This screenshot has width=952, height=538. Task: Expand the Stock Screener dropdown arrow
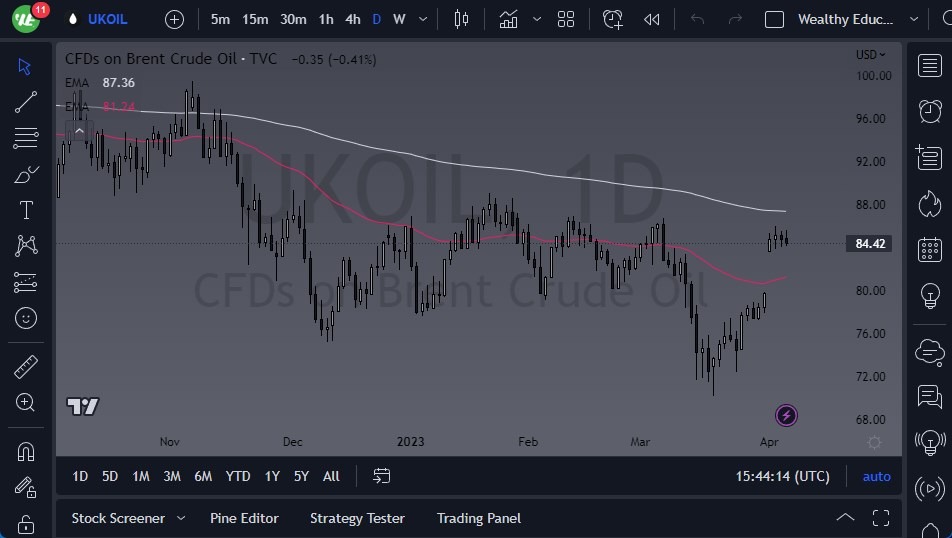(x=181, y=518)
